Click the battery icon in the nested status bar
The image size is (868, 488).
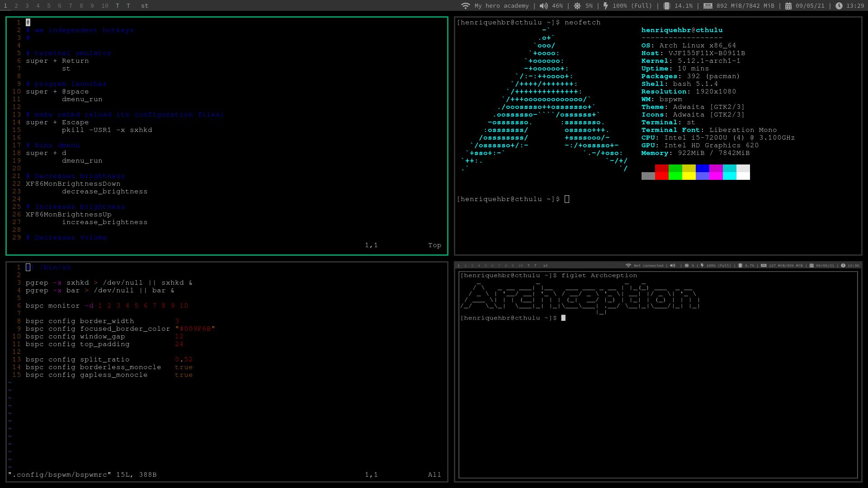pyautogui.click(x=702, y=266)
